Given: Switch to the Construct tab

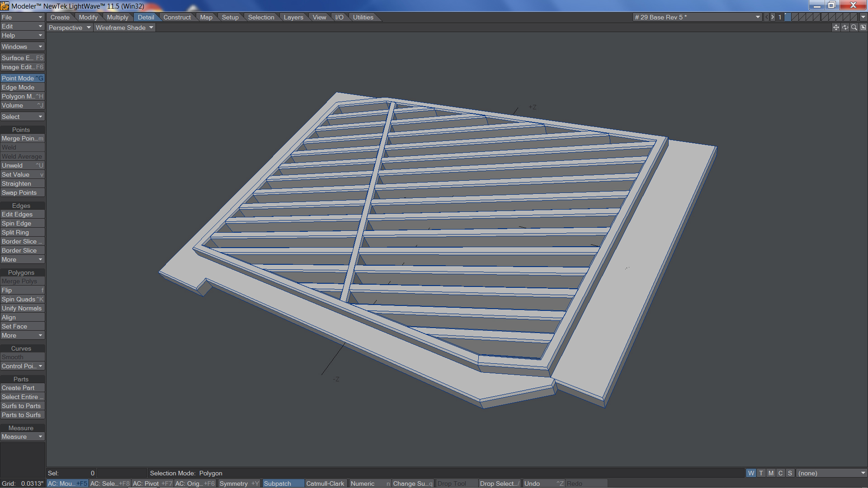Looking at the screenshot, I should point(177,17).
